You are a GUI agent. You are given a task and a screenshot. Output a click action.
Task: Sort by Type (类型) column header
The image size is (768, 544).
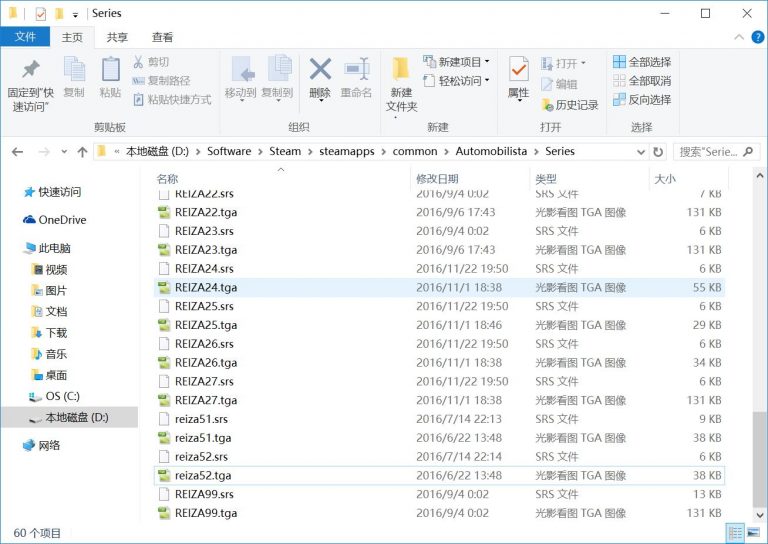tap(589, 178)
